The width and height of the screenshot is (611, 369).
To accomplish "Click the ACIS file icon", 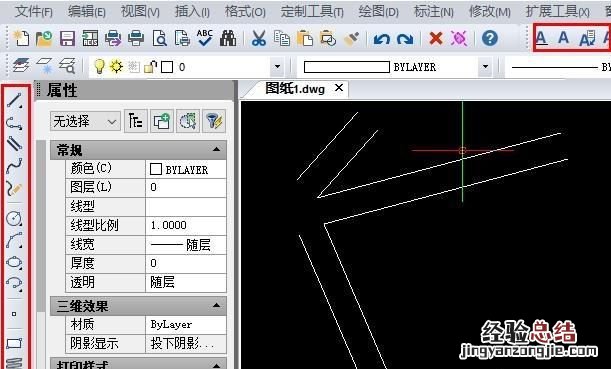I will click(x=90, y=38).
